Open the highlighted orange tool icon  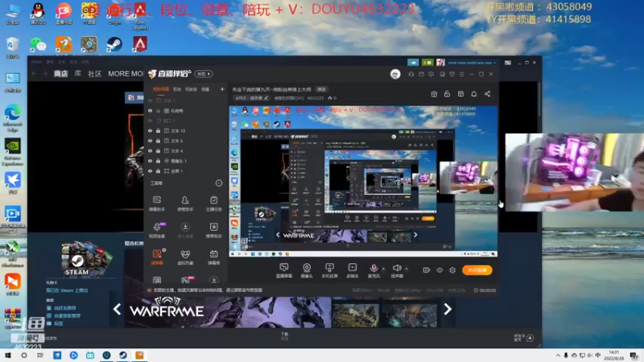[x=157, y=257]
